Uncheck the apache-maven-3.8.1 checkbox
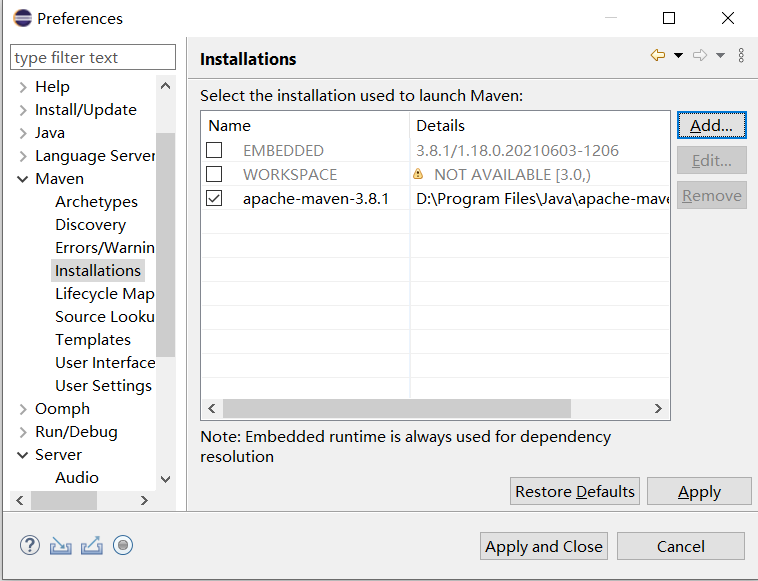This screenshot has height=581, width=758. pyautogui.click(x=214, y=198)
